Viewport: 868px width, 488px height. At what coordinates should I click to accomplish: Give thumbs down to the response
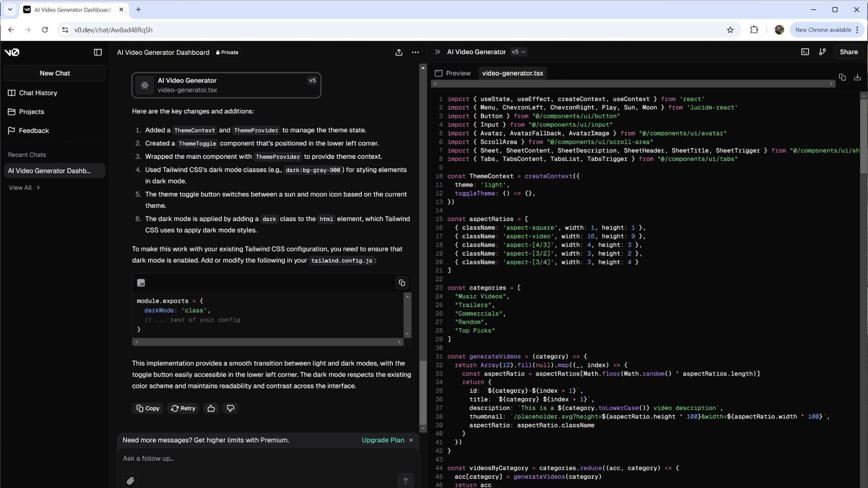pyautogui.click(x=231, y=408)
